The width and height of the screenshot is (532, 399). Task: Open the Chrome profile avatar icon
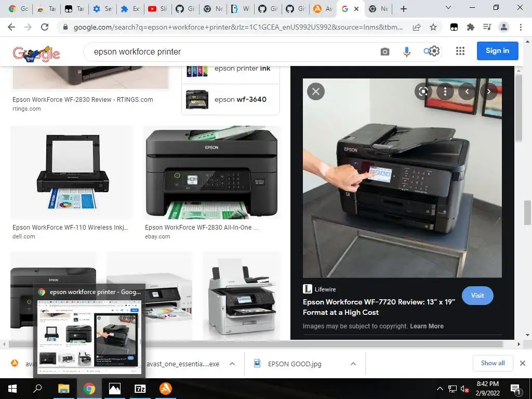504,27
